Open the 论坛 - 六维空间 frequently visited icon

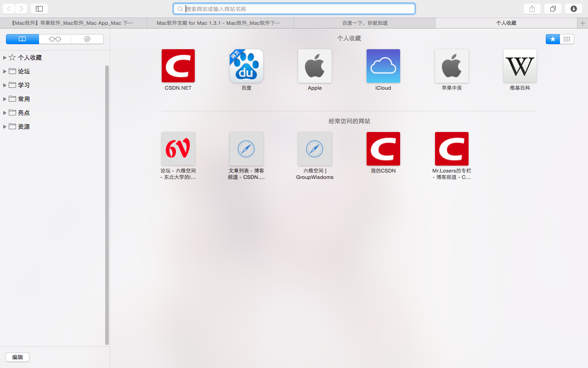[x=178, y=149]
